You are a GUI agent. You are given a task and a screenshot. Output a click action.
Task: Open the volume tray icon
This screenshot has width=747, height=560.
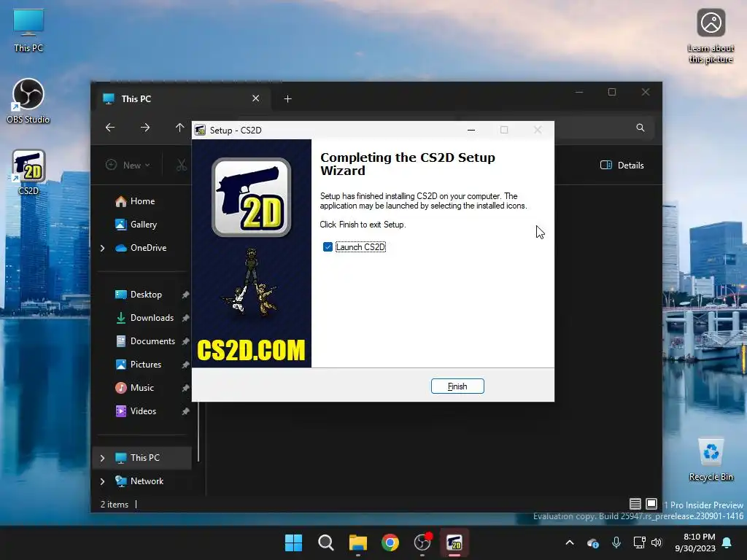(657, 542)
